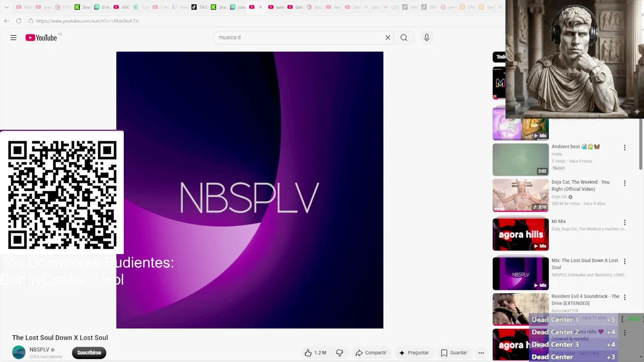
Task: View site information icon in address bar
Action: [x=31, y=21]
